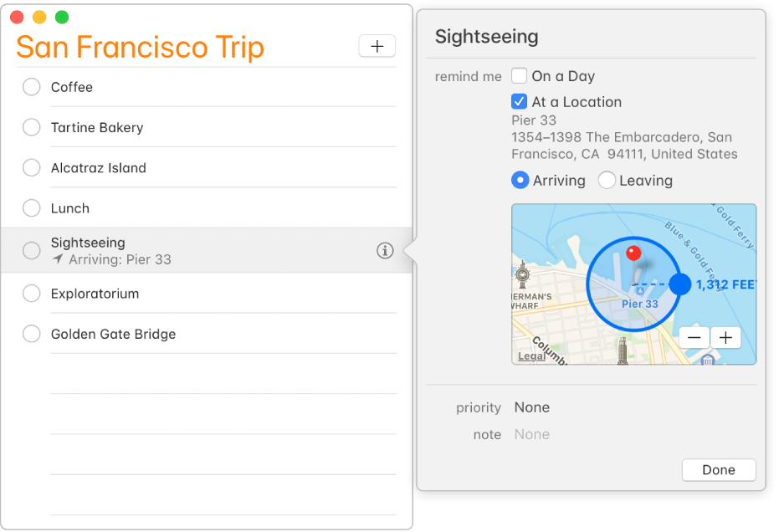Complete the Golden Gate Bridge reminder
The height and width of the screenshot is (532, 779).
(x=32, y=334)
